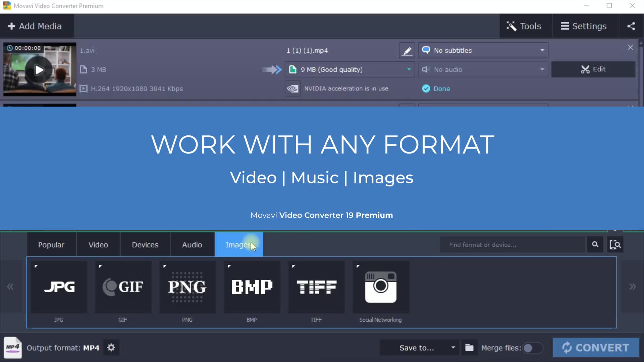Viewport: 644px width, 362px height.
Task: Click the pencil rename icon for the output file
Action: coord(407,51)
